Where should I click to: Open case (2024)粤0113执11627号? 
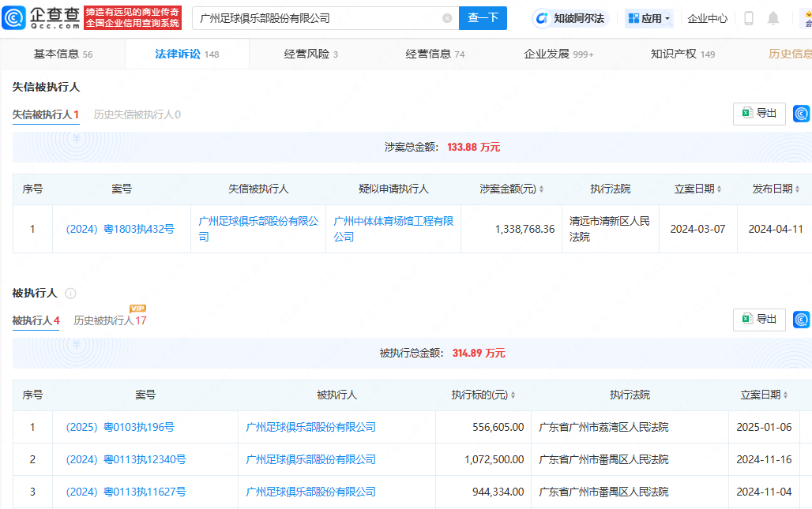(x=126, y=492)
